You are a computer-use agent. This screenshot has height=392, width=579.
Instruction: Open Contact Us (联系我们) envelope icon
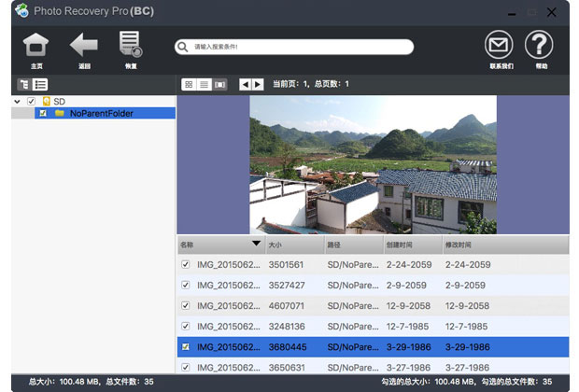point(499,45)
